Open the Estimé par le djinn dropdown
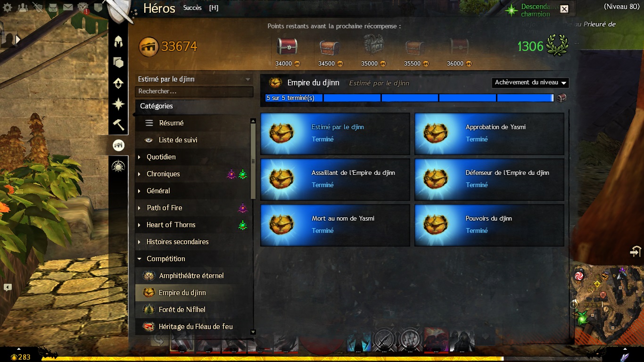This screenshot has width=644, height=362. click(194, 79)
